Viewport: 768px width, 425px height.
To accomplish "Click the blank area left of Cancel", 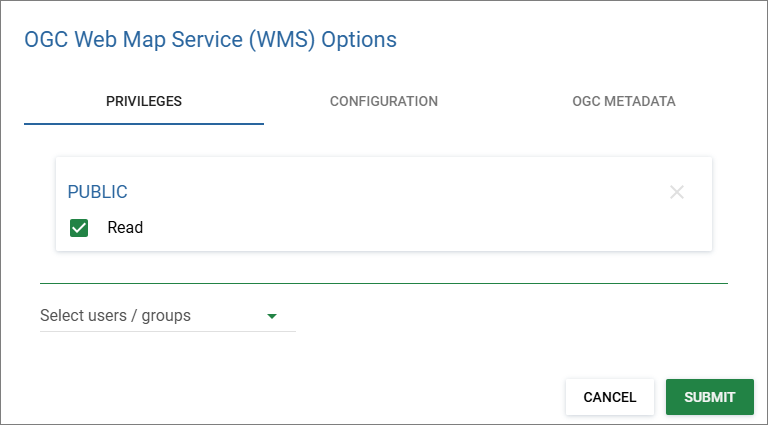I will [300, 397].
